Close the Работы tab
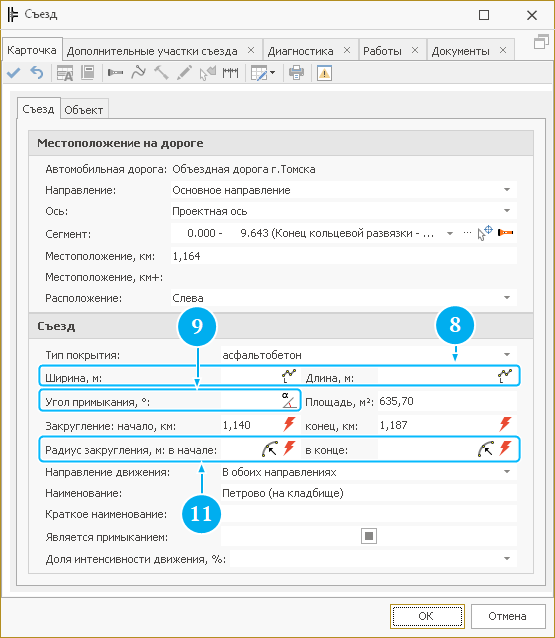The width and height of the screenshot is (555, 638). pyautogui.click(x=415, y=50)
